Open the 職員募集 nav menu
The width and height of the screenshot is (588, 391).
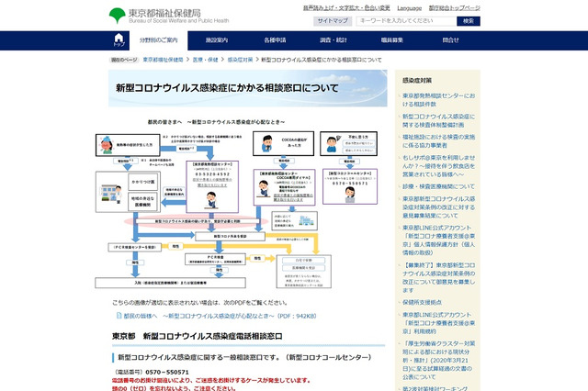(x=392, y=40)
